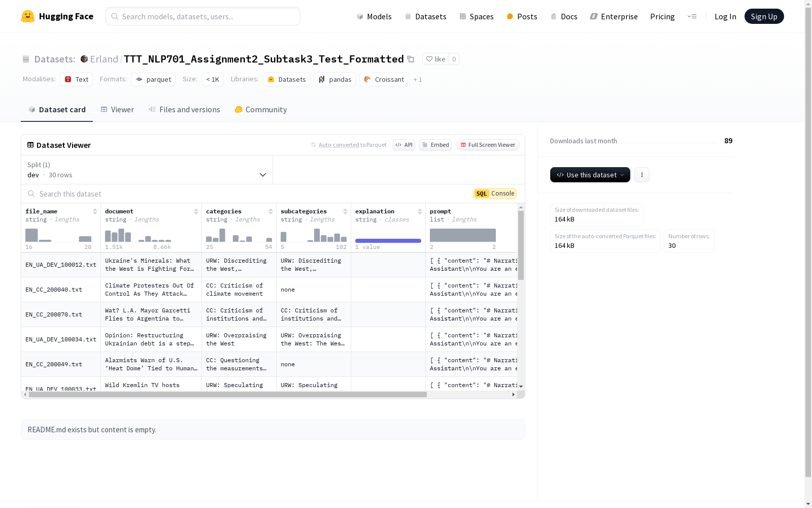
Task: Switch to the Files and versions tab
Action: click(x=184, y=110)
